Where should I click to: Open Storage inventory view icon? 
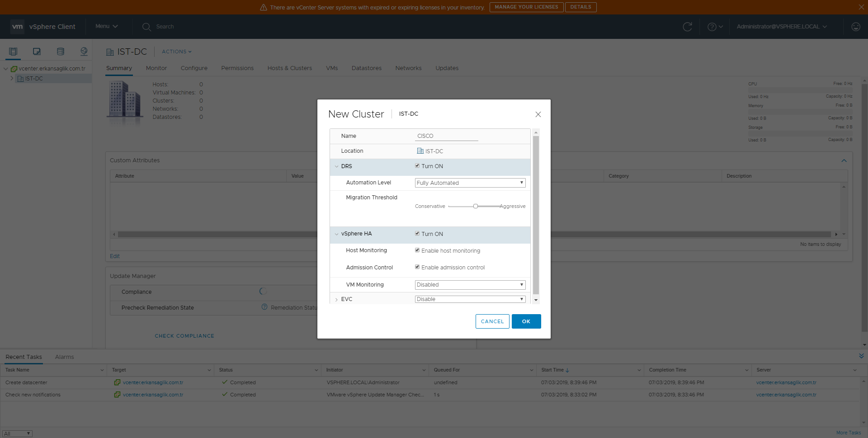click(60, 52)
